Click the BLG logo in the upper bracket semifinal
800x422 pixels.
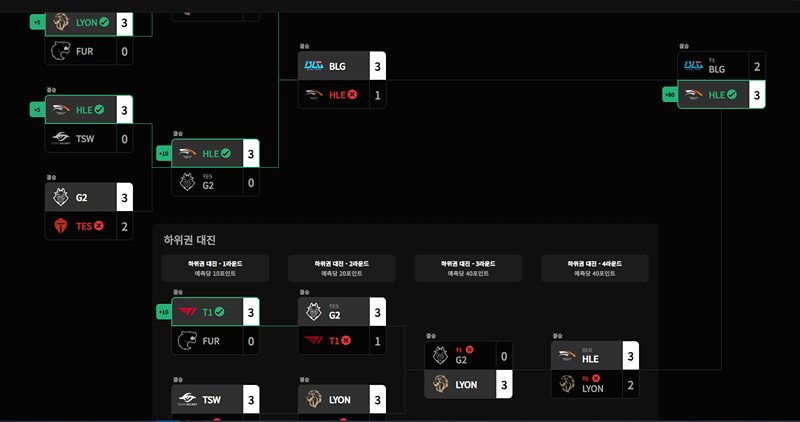click(314, 65)
